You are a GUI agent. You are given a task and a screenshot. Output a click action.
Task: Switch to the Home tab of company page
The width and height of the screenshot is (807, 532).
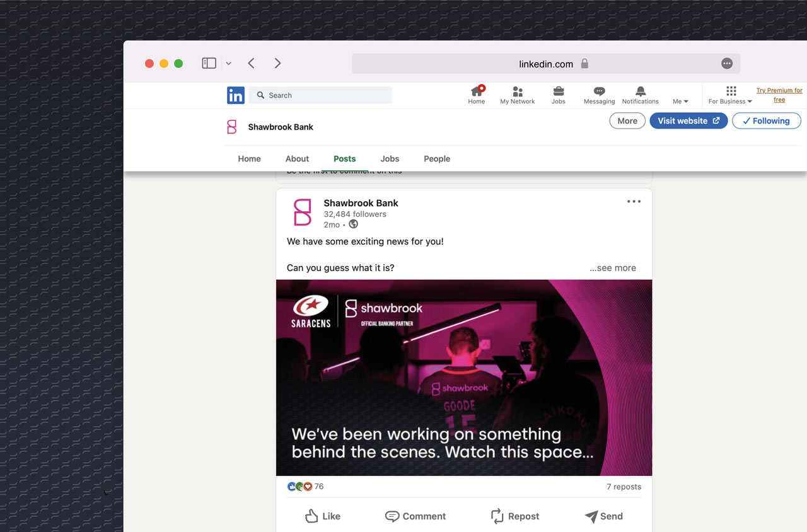click(x=249, y=159)
